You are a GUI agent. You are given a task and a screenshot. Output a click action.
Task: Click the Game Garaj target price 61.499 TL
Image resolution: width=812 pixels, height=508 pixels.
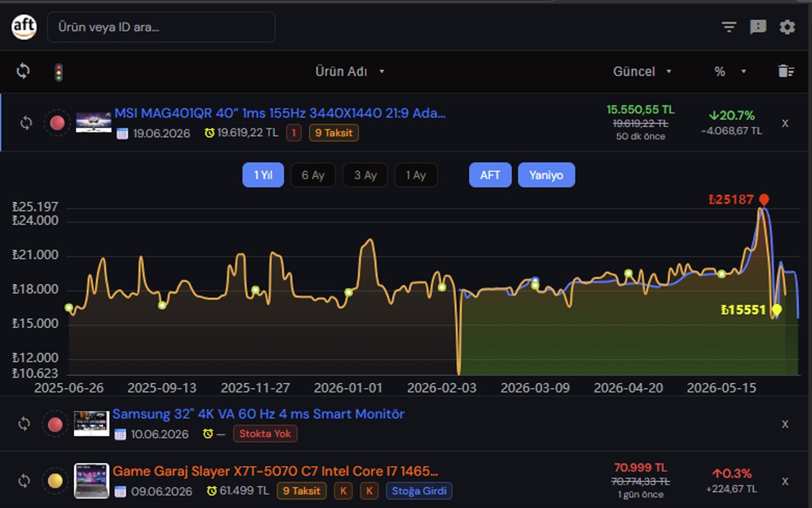coord(244,491)
